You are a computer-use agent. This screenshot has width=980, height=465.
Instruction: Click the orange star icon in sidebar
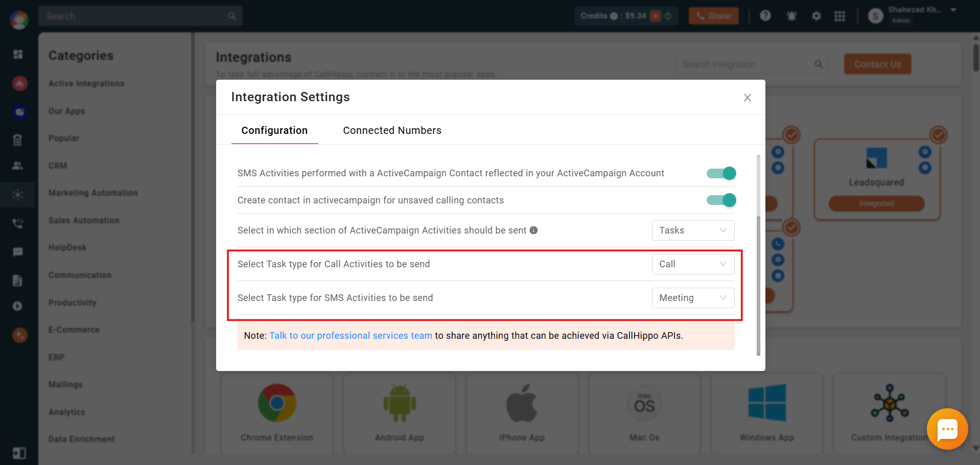point(19,335)
